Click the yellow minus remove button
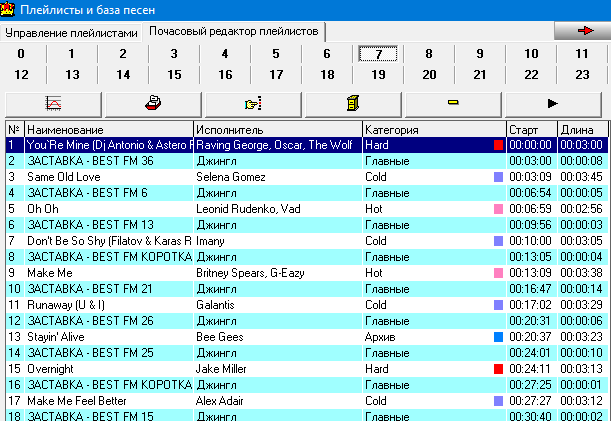611x421 pixels. pyautogui.click(x=453, y=104)
